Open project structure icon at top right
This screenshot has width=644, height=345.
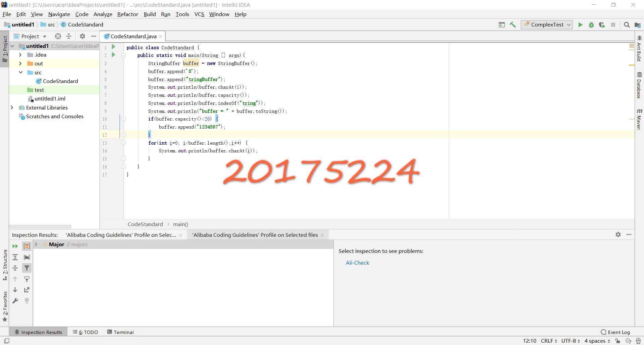[638, 25]
